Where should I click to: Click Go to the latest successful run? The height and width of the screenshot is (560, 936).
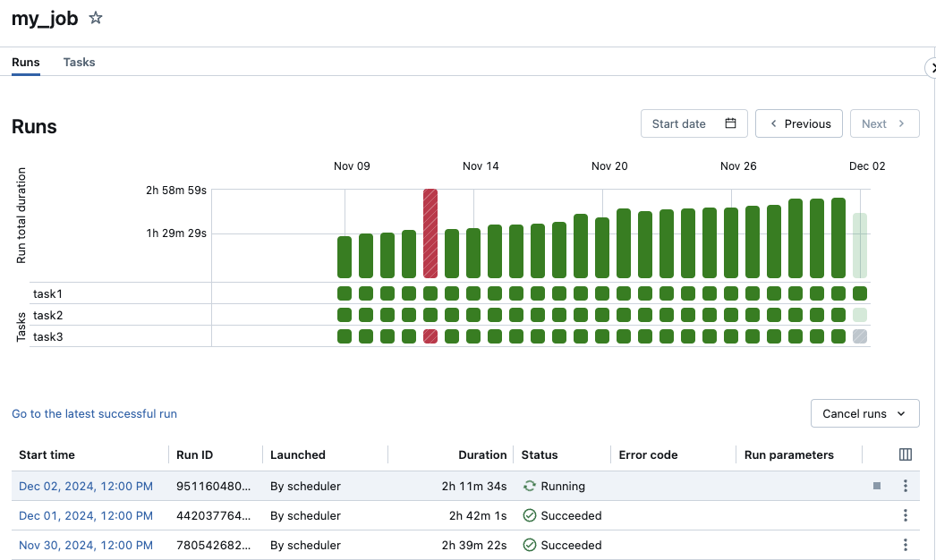pyautogui.click(x=94, y=414)
